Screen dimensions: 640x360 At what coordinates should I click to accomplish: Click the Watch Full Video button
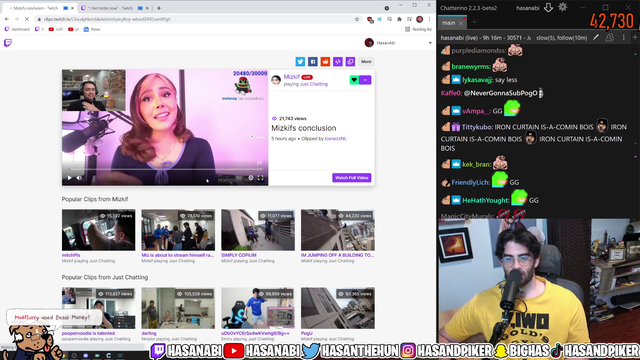click(351, 178)
